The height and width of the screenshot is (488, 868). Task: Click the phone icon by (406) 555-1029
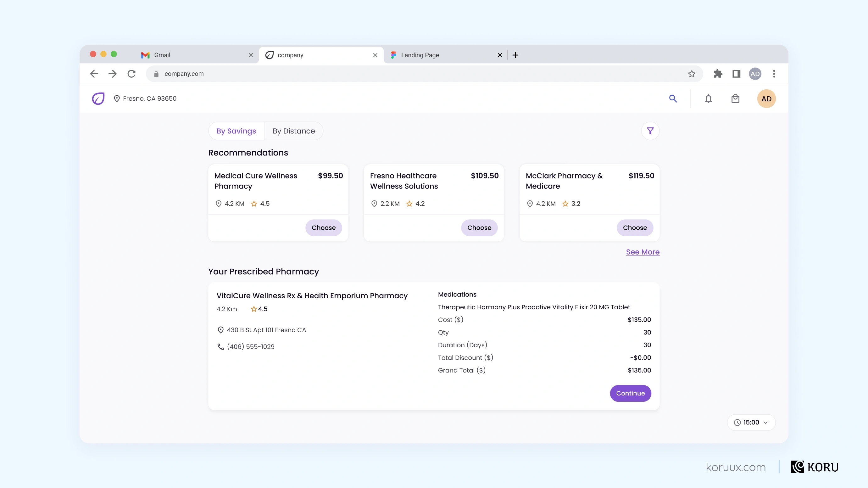pos(220,346)
